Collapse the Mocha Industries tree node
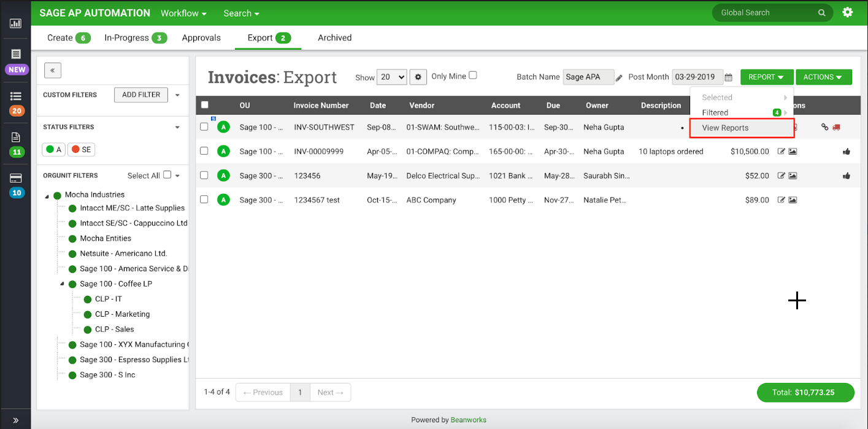This screenshot has height=429, width=868. coord(47,196)
